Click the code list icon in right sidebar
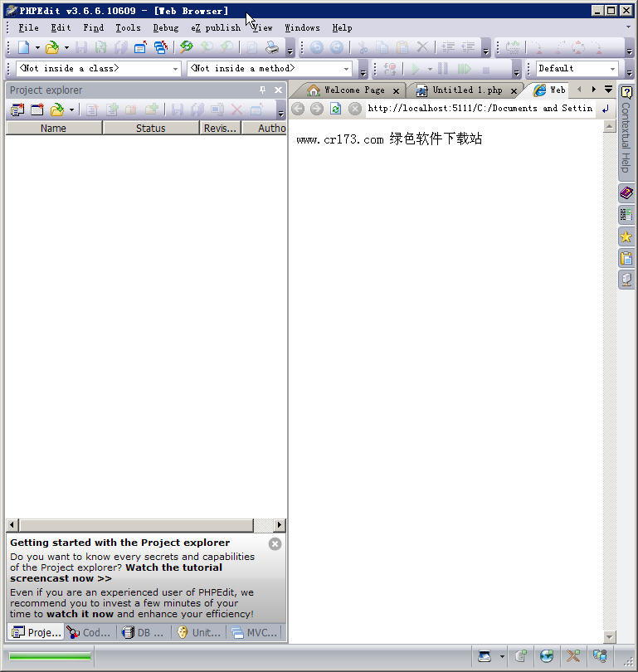This screenshot has height=672, width=638. point(626,215)
